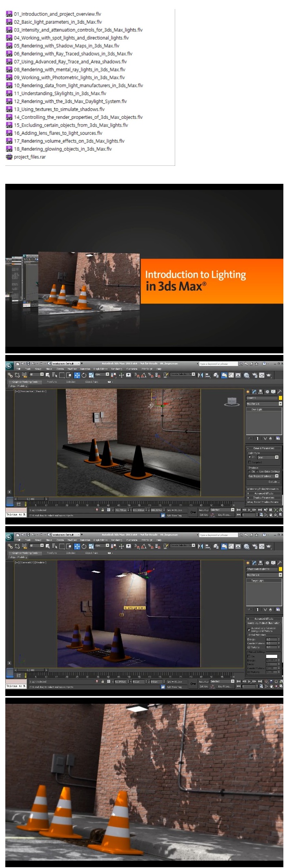
Task: Click the Set Key button in 08_begin.max window
Action: [204, 515]
